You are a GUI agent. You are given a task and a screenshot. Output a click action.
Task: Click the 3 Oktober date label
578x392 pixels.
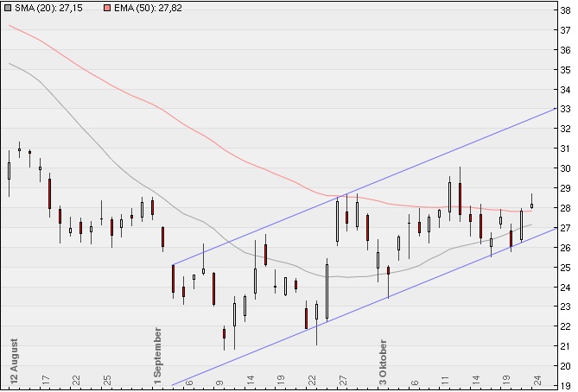point(384,362)
